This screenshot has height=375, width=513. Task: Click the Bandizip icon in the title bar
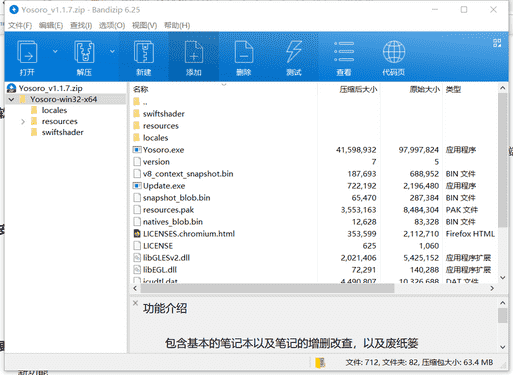click(14, 10)
